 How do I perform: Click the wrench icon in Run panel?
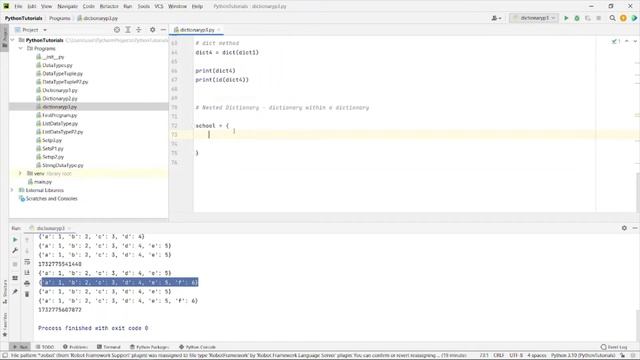[x=15, y=250]
